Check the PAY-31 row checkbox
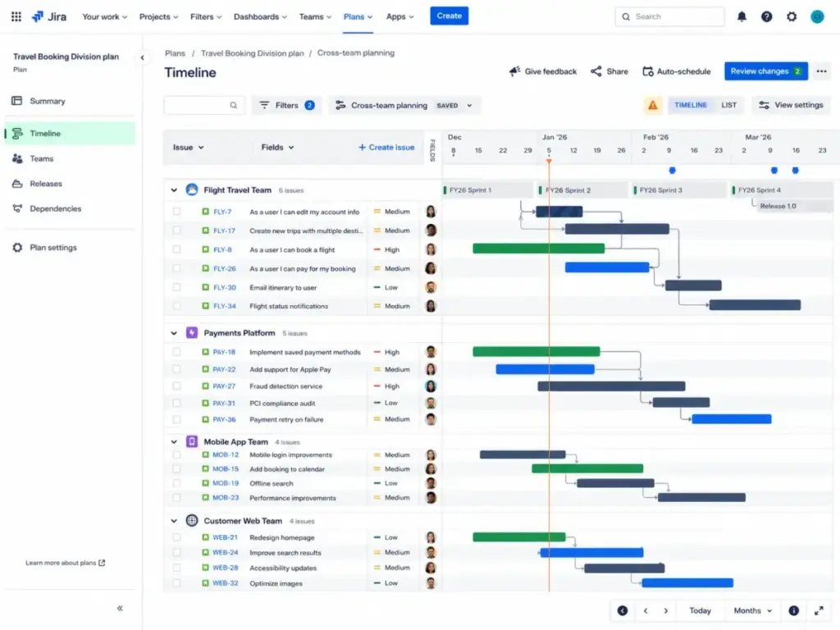 (x=176, y=403)
